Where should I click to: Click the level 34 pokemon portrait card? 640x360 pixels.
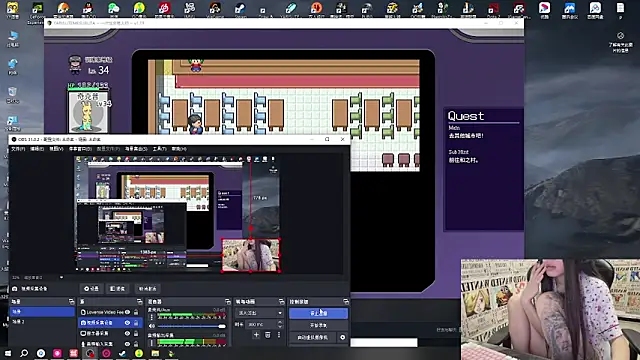[89, 111]
